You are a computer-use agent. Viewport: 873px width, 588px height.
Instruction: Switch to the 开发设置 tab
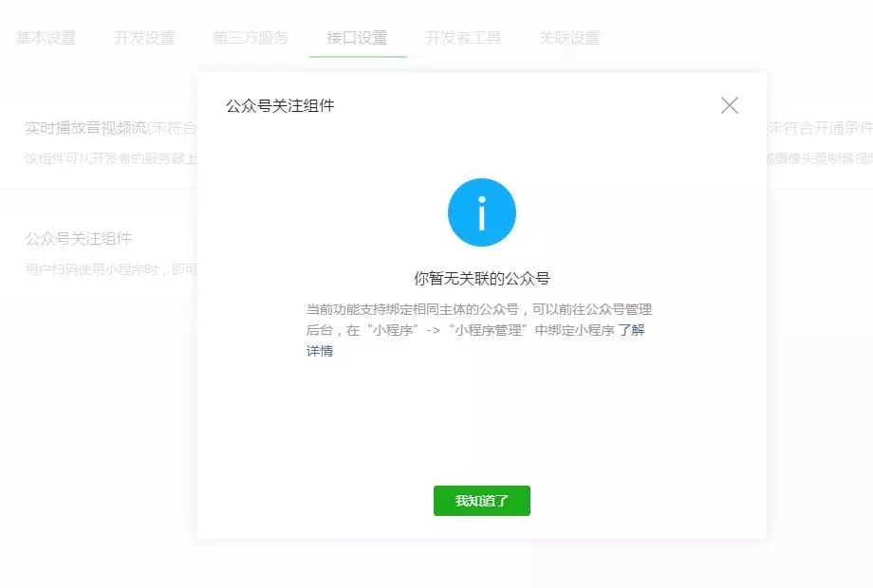click(144, 38)
